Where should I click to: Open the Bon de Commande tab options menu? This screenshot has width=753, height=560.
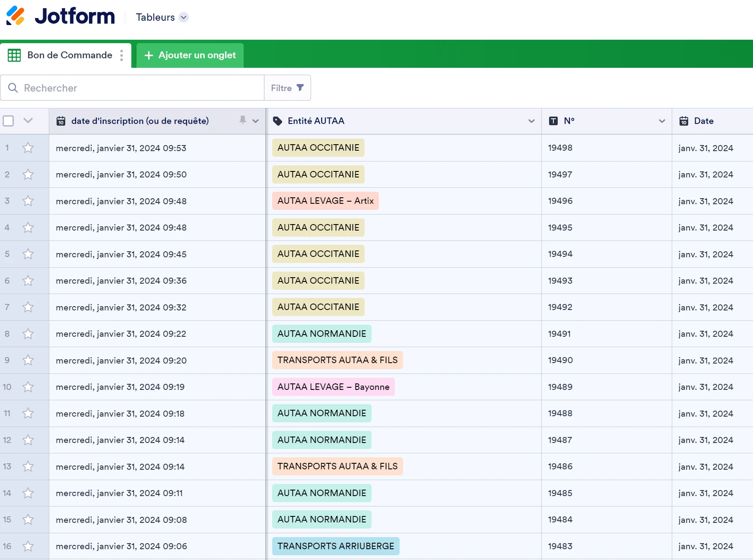click(122, 55)
